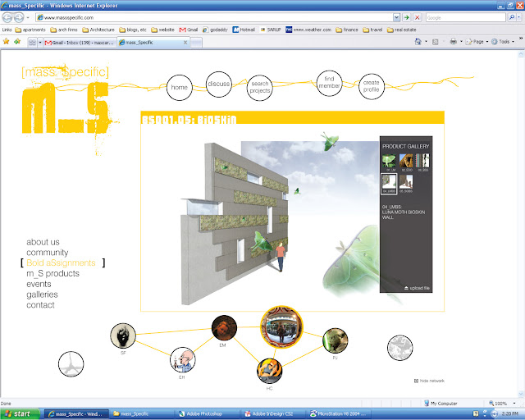The image size is (525, 420).
Task: Click the Feeds toolbar icon
Action: [436, 42]
